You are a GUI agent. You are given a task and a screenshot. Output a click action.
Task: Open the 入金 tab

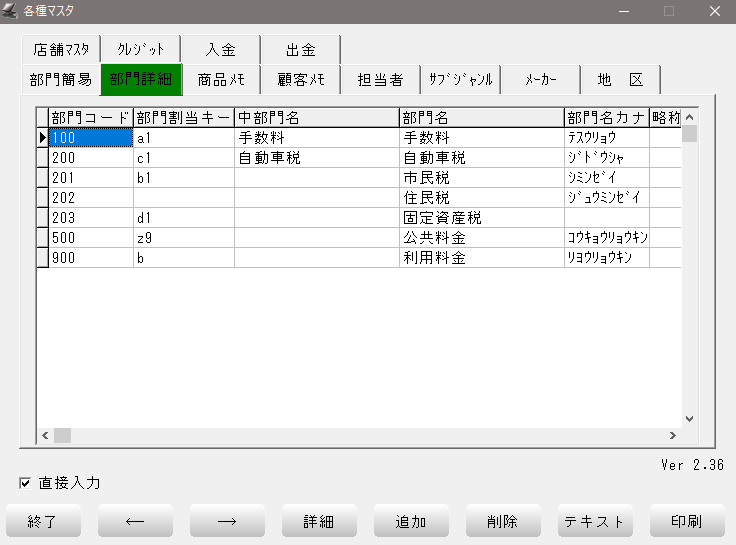[220, 49]
